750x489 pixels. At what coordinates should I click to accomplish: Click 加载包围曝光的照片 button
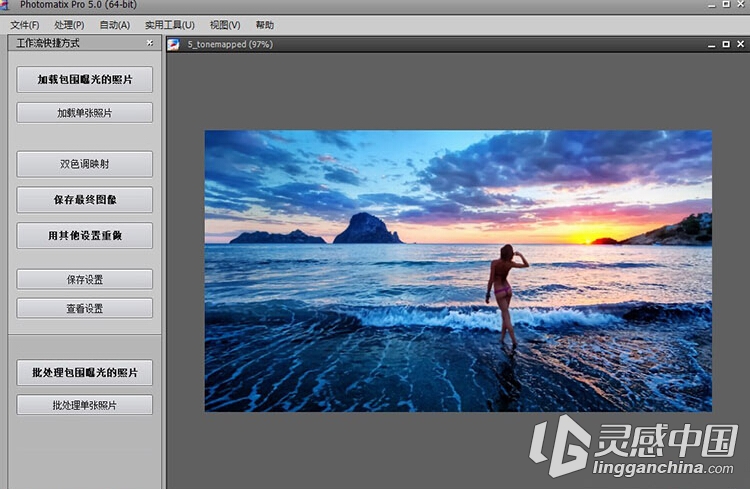pyautogui.click(x=85, y=79)
